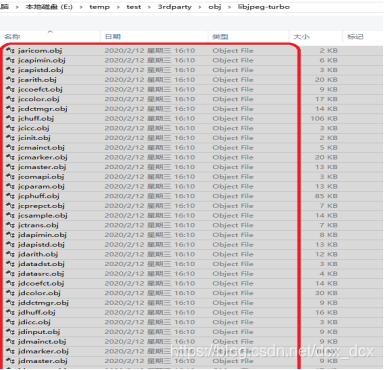Sort by the 日期 date column header
The width and height of the screenshot is (384, 370).
113,37
